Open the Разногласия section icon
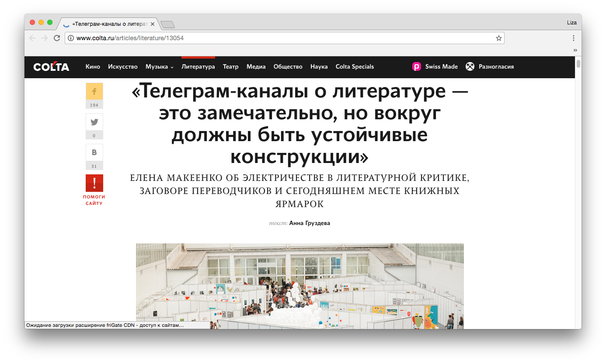 pos(470,67)
